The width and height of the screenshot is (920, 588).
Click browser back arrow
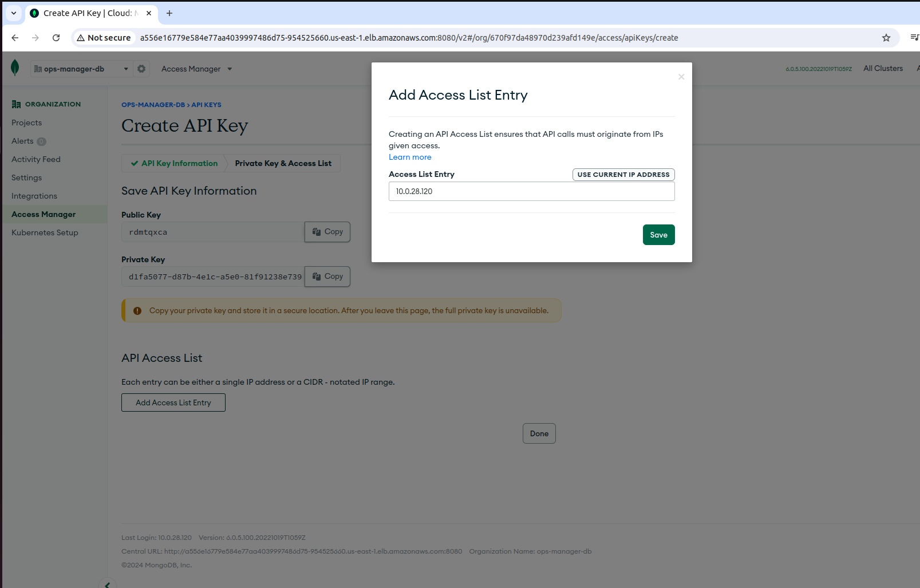tap(15, 38)
